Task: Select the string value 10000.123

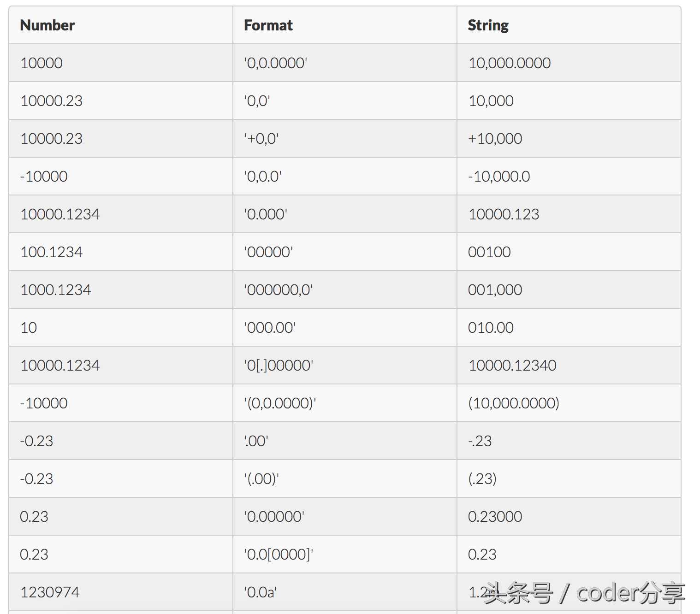Action: coord(504,214)
